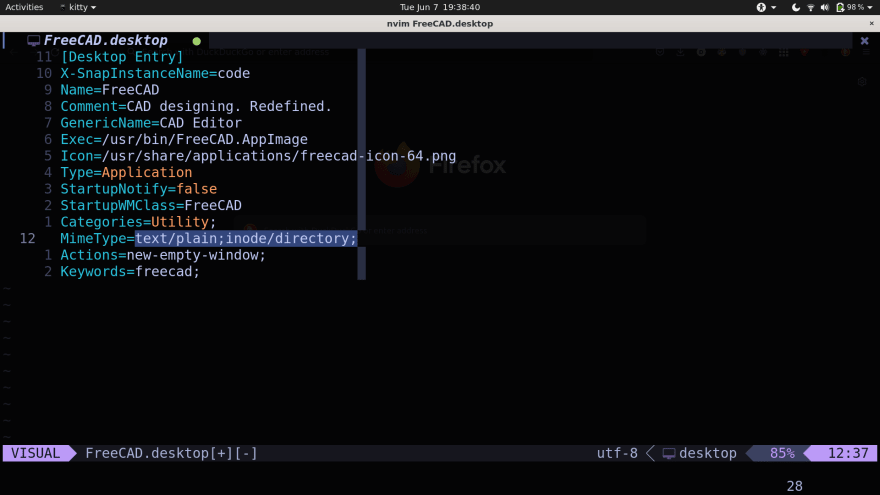Click the Wi-Fi network icon
The width and height of the screenshot is (880, 495).
click(x=810, y=7)
